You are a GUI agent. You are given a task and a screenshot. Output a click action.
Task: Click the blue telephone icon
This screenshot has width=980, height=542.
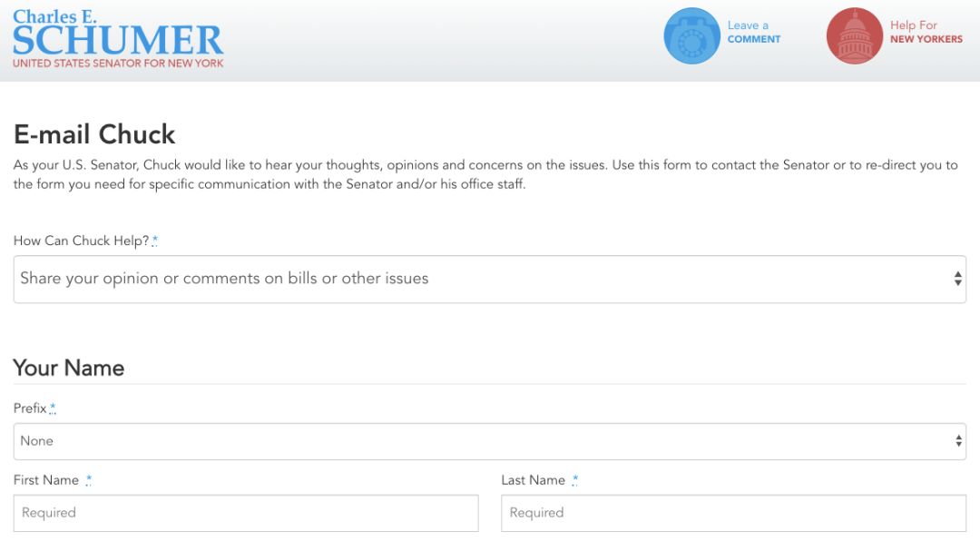pyautogui.click(x=691, y=35)
